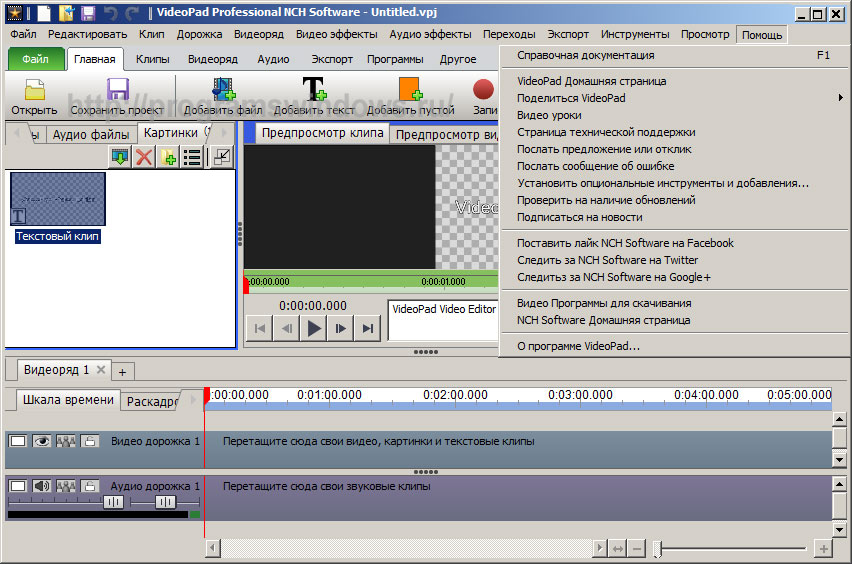This screenshot has height=564, width=852.
Task: Play the clip preview
Action: [314, 328]
